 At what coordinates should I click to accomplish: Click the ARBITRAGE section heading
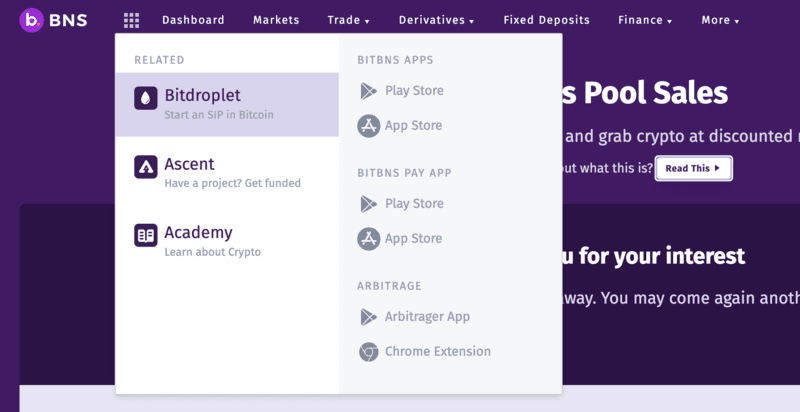coord(389,286)
